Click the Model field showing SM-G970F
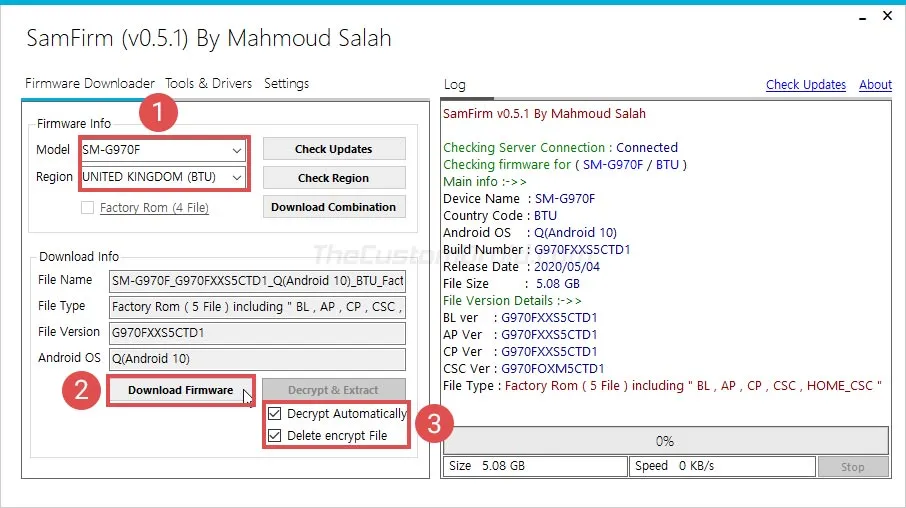This screenshot has height=508, width=906. click(163, 150)
